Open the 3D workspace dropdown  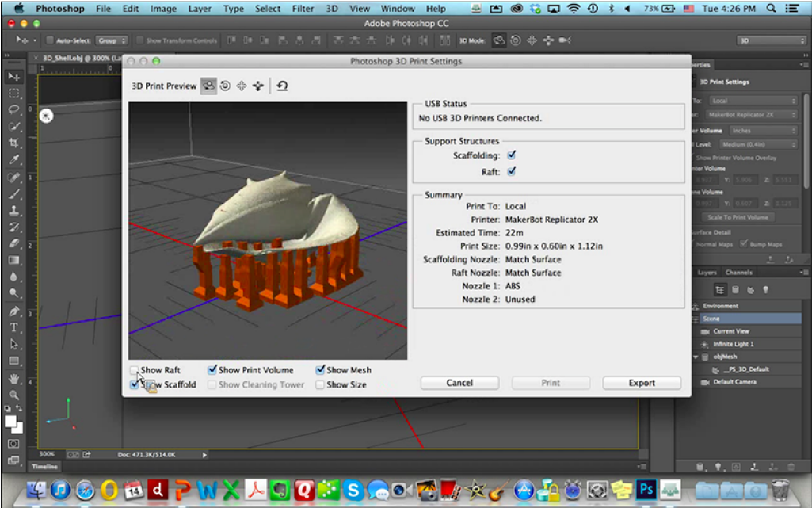pyautogui.click(x=772, y=40)
